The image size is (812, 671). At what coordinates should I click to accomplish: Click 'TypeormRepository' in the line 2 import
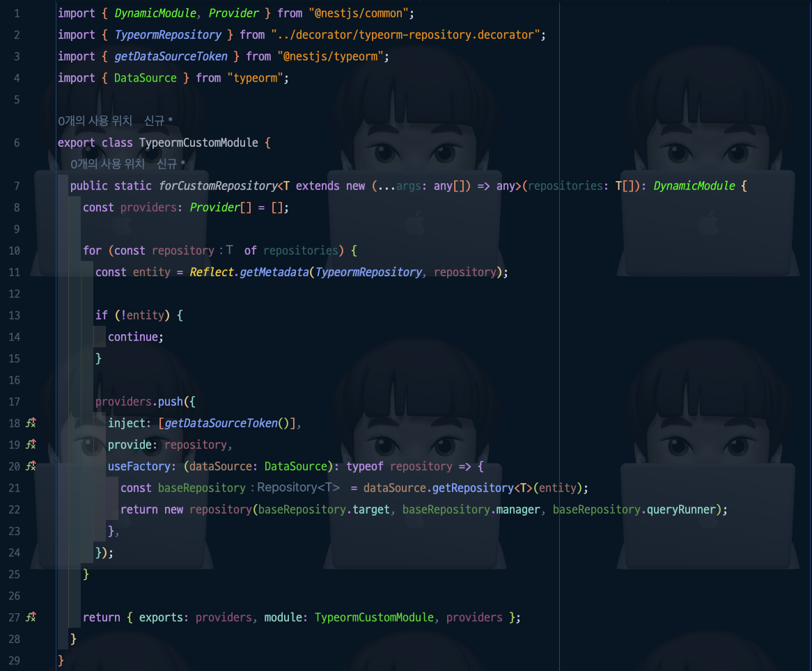168,35
